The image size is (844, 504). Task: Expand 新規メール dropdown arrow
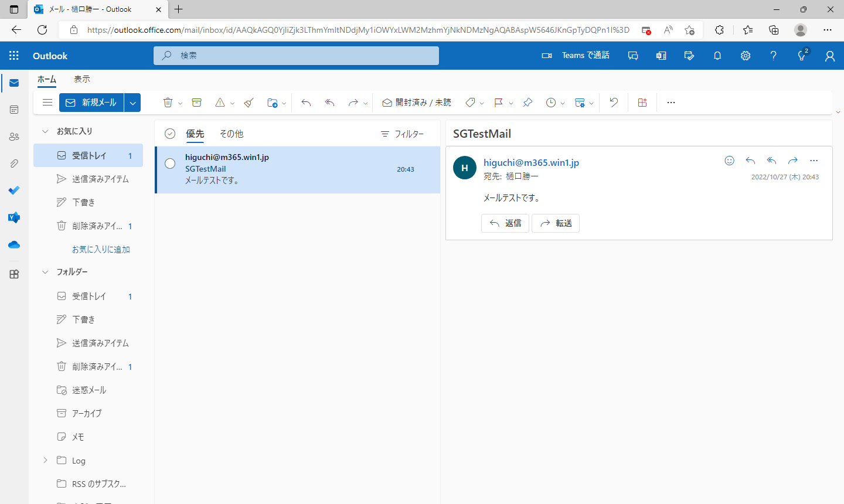click(132, 103)
